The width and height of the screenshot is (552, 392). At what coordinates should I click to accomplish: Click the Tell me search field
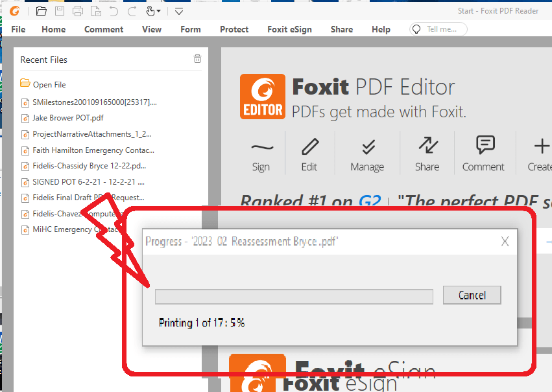tap(438, 29)
